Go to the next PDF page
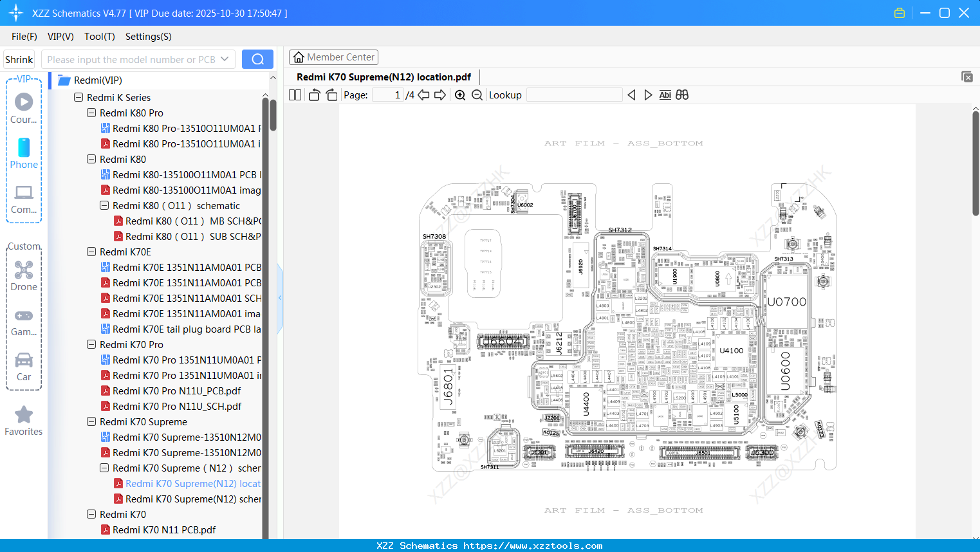Image resolution: width=980 pixels, height=552 pixels. [x=440, y=95]
